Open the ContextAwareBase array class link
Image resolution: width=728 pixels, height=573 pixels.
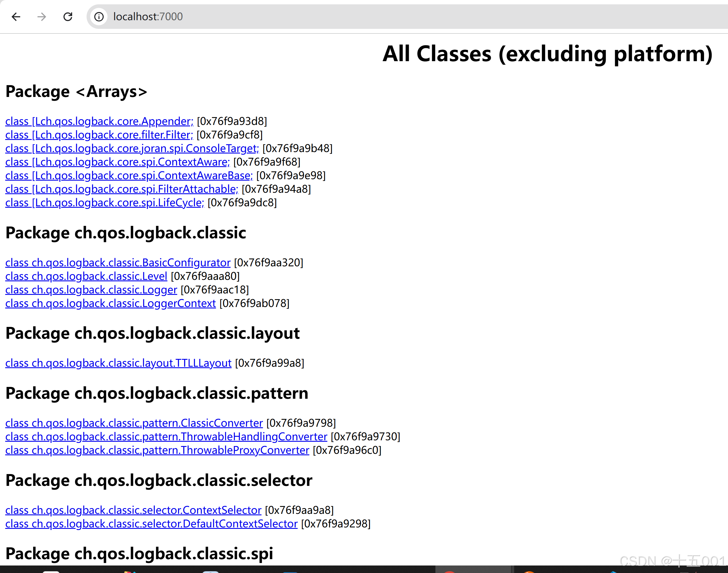[x=129, y=175]
